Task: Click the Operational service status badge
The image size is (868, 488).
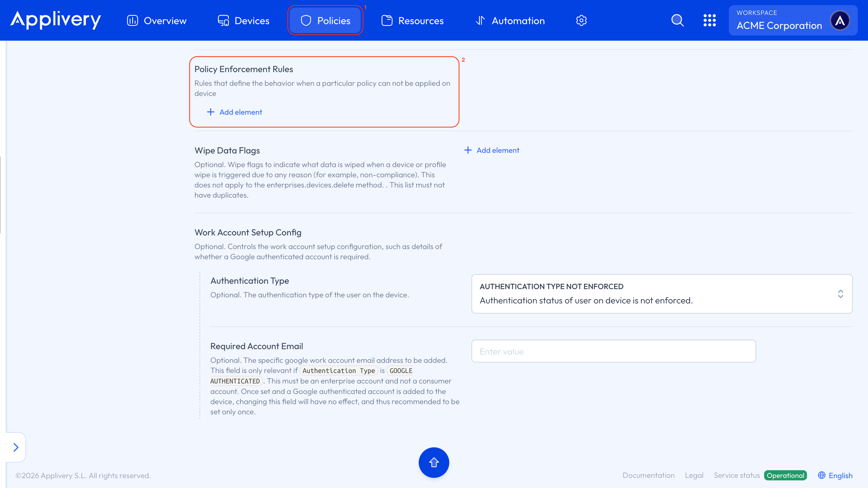Action: point(785,475)
